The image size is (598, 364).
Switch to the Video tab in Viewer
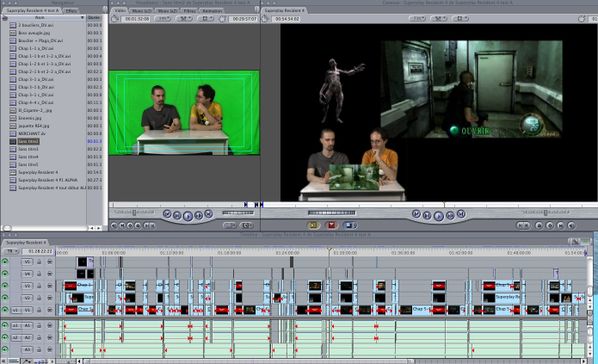pos(119,11)
